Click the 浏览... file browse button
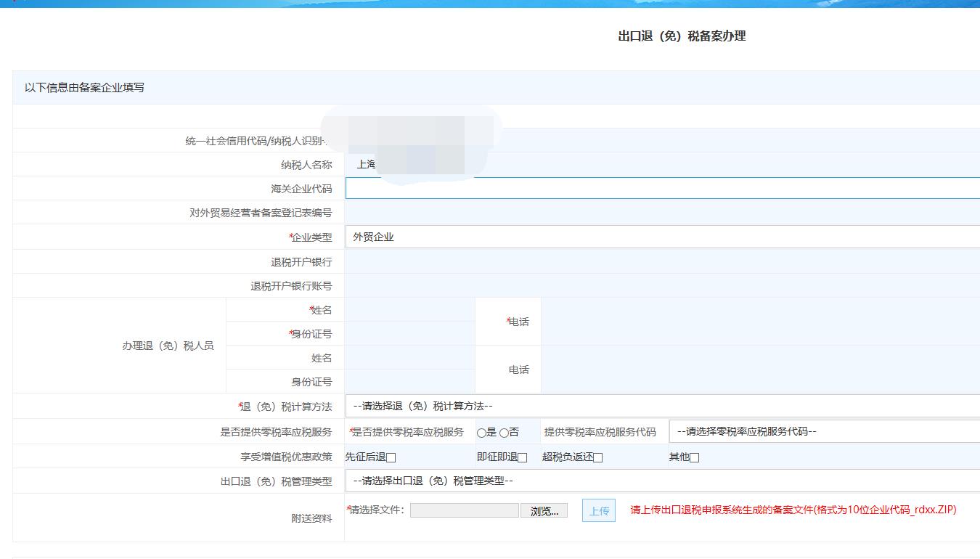The height and width of the screenshot is (559, 980). (544, 511)
